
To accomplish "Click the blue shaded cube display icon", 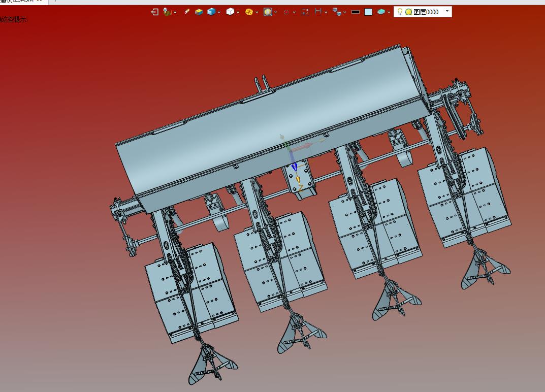I will pos(211,12).
